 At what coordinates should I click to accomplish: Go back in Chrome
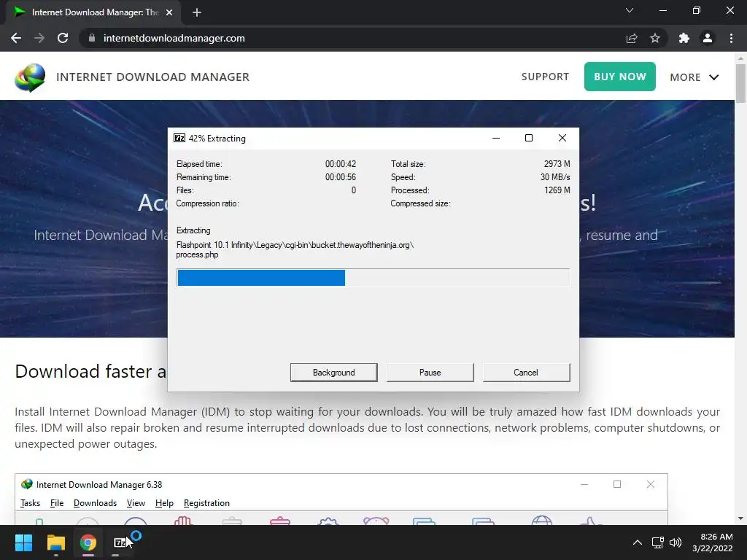pos(16,38)
